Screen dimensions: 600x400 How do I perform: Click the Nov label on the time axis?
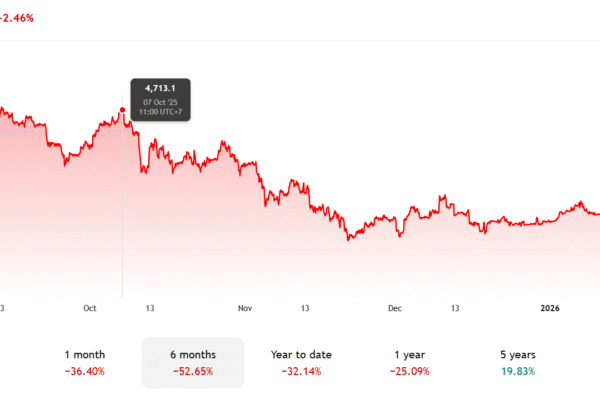click(245, 311)
